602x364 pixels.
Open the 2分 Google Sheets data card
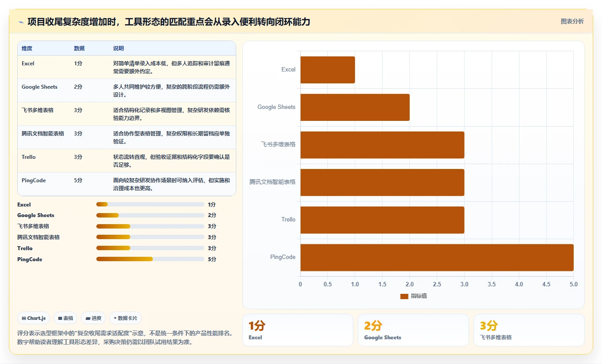413,330
